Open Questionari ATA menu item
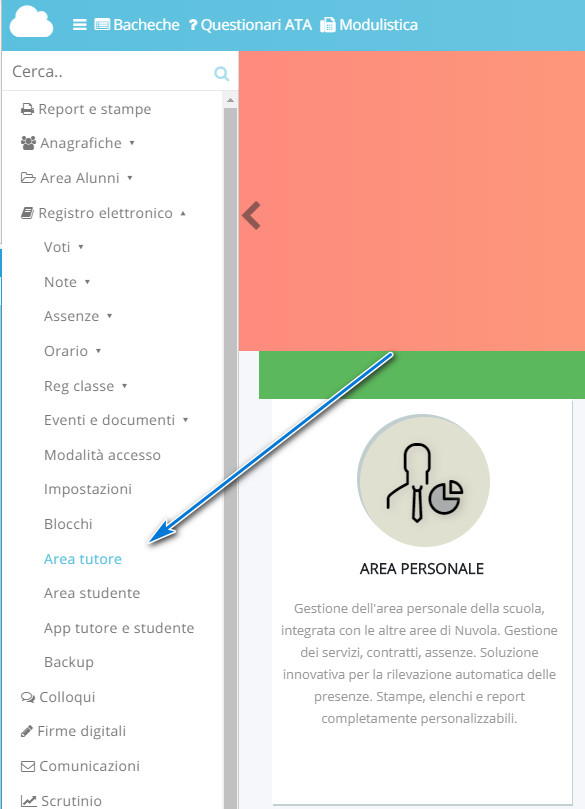This screenshot has width=585, height=809. (251, 25)
